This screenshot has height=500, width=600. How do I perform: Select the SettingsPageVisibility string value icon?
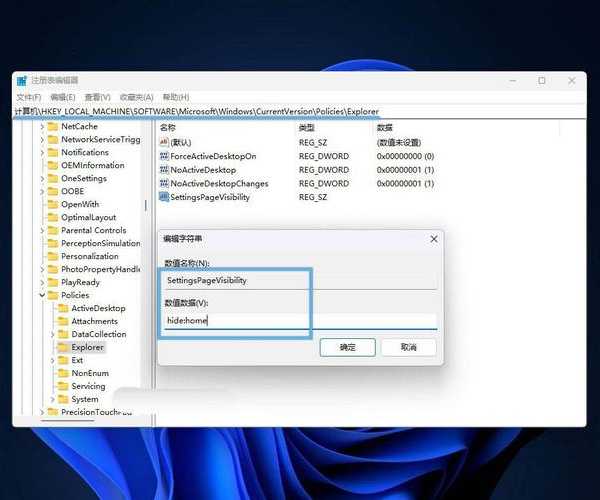tap(164, 197)
